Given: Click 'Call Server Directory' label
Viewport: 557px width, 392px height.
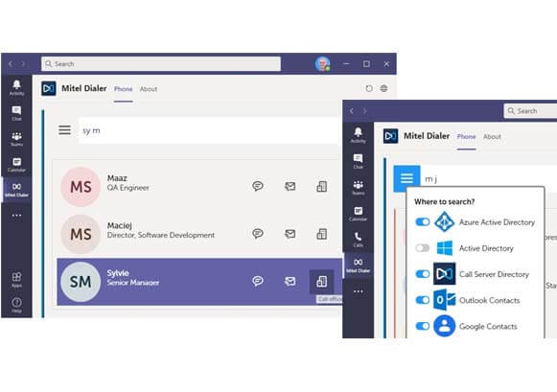Looking at the screenshot, I should pos(494,274).
